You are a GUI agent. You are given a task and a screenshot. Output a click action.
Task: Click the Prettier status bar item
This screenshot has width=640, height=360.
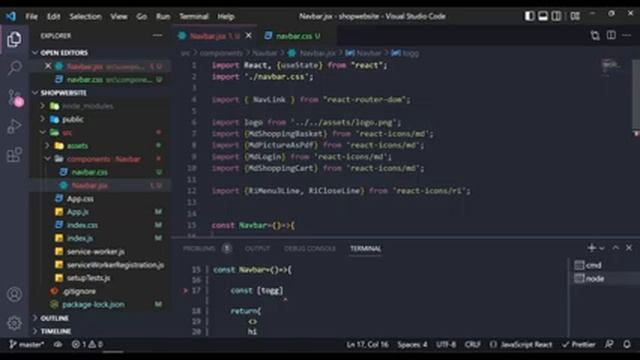click(578, 344)
